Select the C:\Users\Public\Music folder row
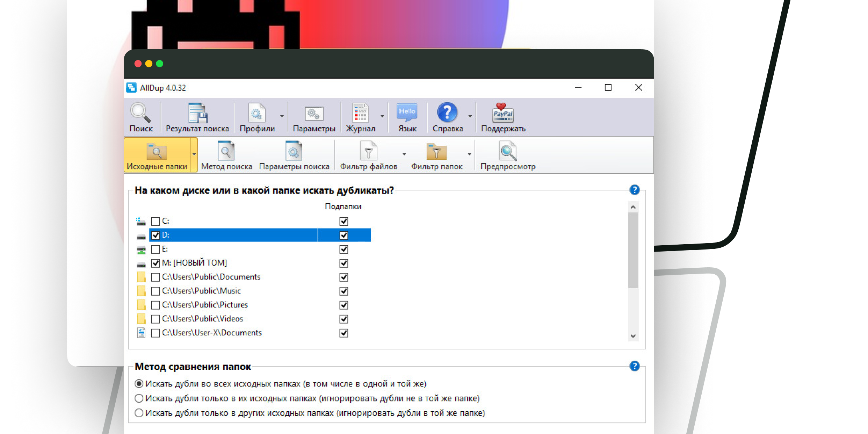The image size is (868, 434). [201, 291]
